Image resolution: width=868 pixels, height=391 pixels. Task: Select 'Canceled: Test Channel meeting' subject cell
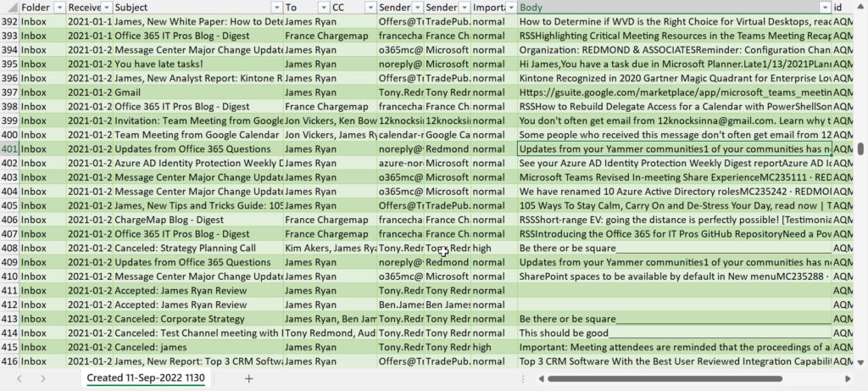tap(198, 332)
